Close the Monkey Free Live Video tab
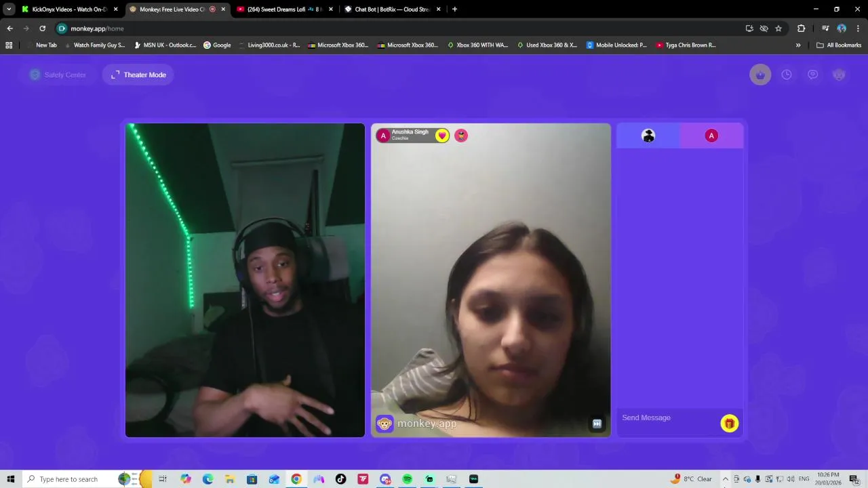 (x=223, y=9)
